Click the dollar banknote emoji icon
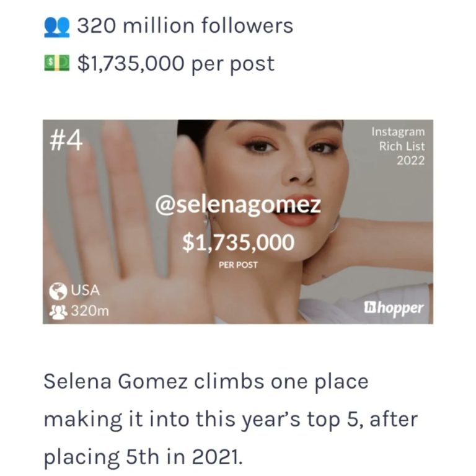Image resolution: width=476 pixels, height=476 pixels. point(55,63)
